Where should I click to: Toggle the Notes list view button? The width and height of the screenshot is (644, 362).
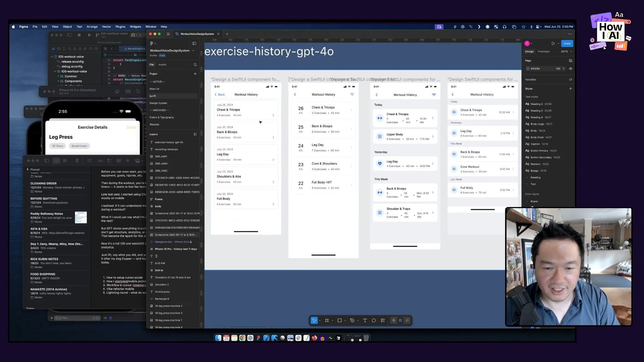pyautogui.click(x=56, y=161)
